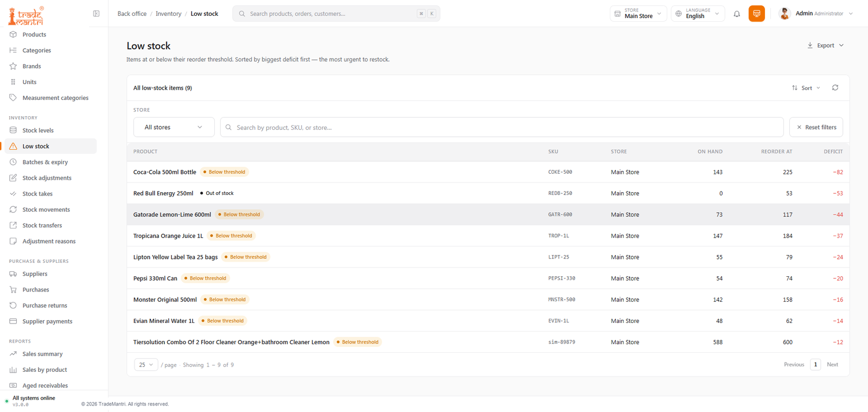Click the Previous page button

[794, 365]
